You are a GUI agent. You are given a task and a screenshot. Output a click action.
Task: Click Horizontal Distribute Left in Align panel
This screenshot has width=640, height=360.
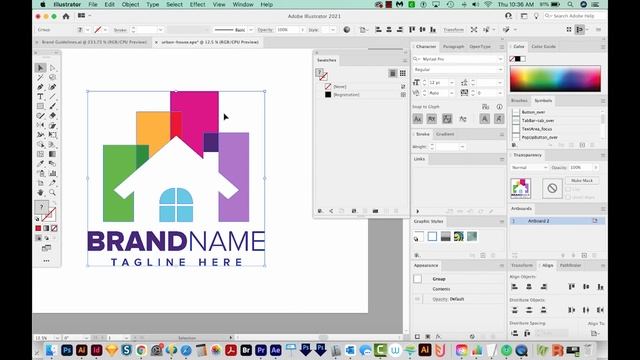tap(571, 310)
